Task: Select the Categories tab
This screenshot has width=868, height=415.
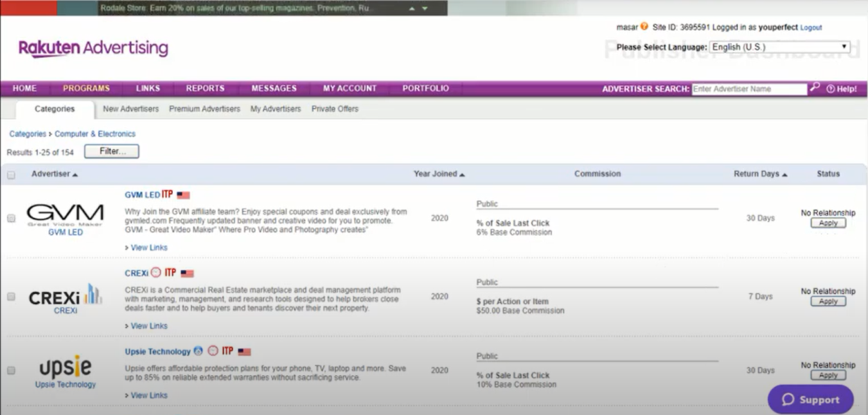Action: pyautogui.click(x=55, y=109)
